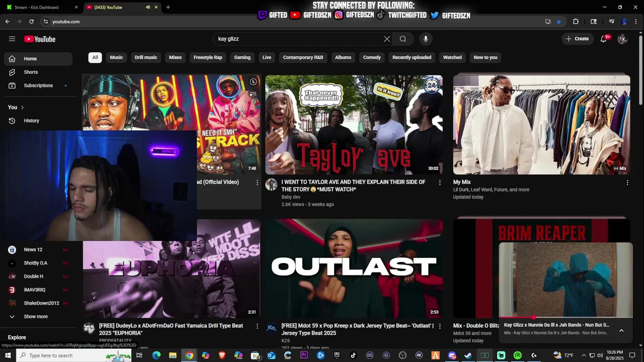The image size is (644, 362).
Task: Start voice search with the microphone
Action: pyautogui.click(x=426, y=39)
